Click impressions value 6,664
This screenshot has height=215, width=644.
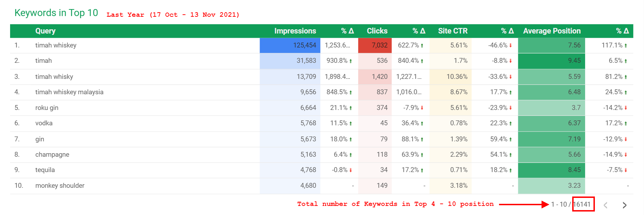[x=308, y=108]
